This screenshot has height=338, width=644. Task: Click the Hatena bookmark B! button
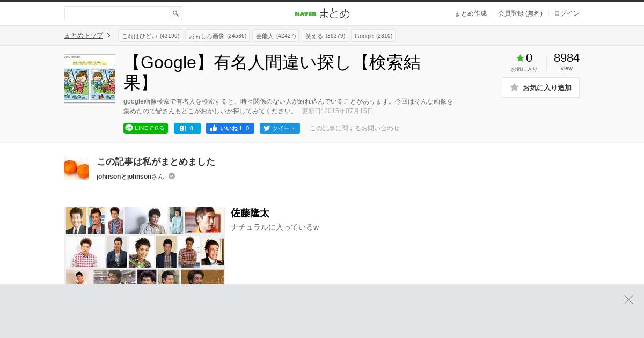point(187,128)
